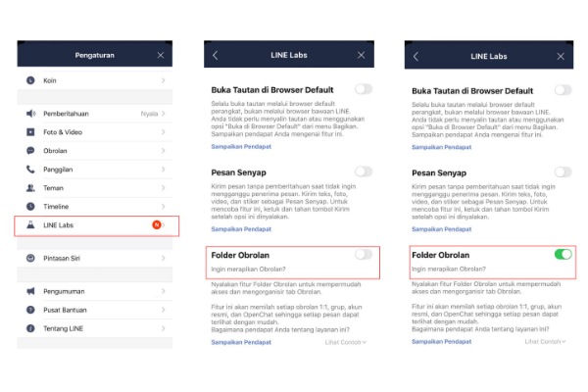The image size is (588, 392).
Task: Click the Koin coin icon
Action: (30, 80)
